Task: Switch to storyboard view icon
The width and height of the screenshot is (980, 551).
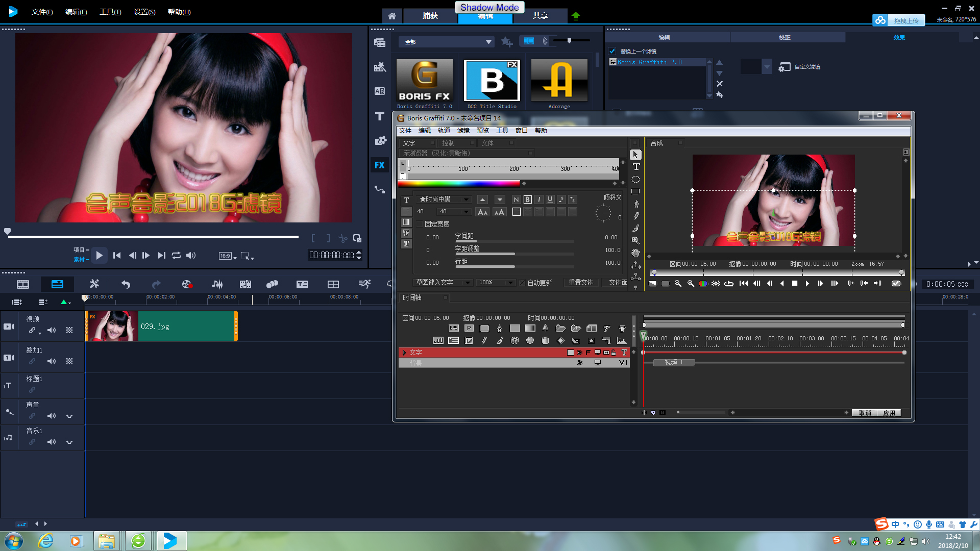Action: (x=23, y=284)
